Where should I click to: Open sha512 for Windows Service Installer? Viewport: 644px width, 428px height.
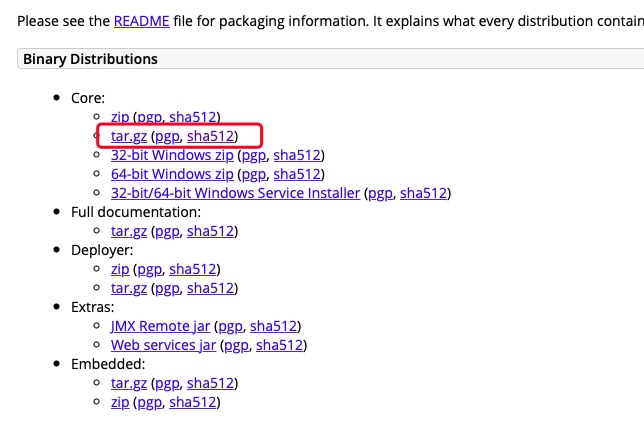point(423,193)
